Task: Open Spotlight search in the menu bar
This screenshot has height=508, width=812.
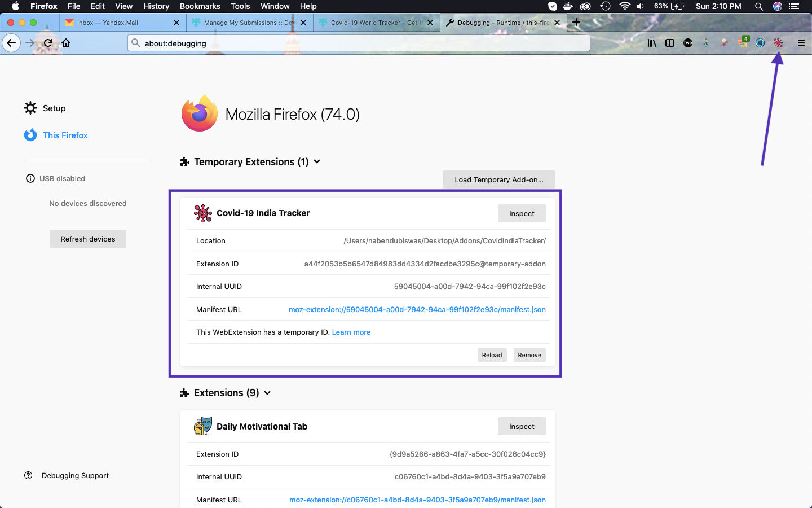Action: pos(759,6)
